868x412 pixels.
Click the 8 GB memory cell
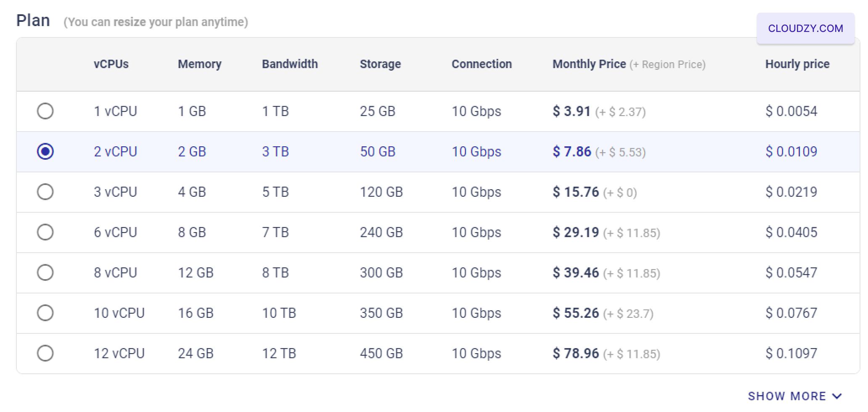click(x=192, y=232)
